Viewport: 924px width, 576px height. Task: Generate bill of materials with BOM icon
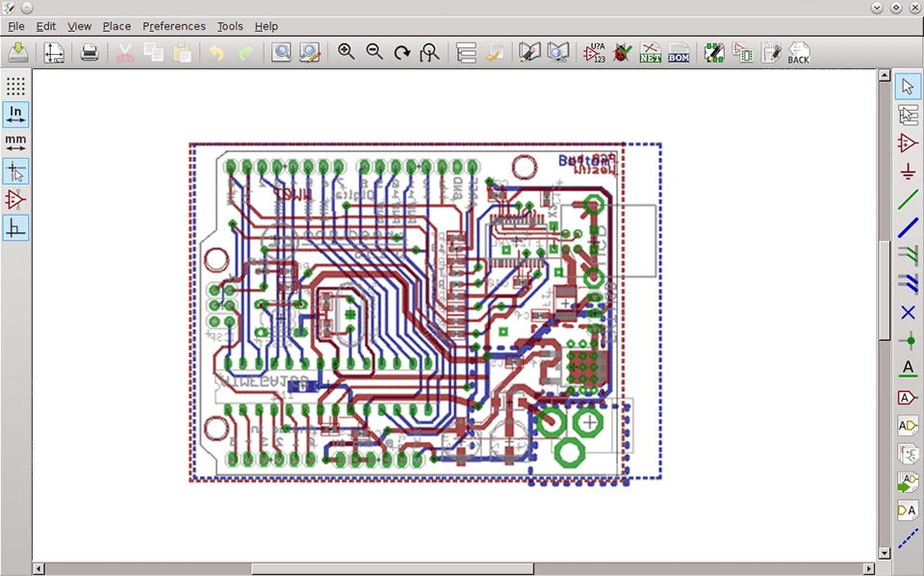(x=679, y=52)
